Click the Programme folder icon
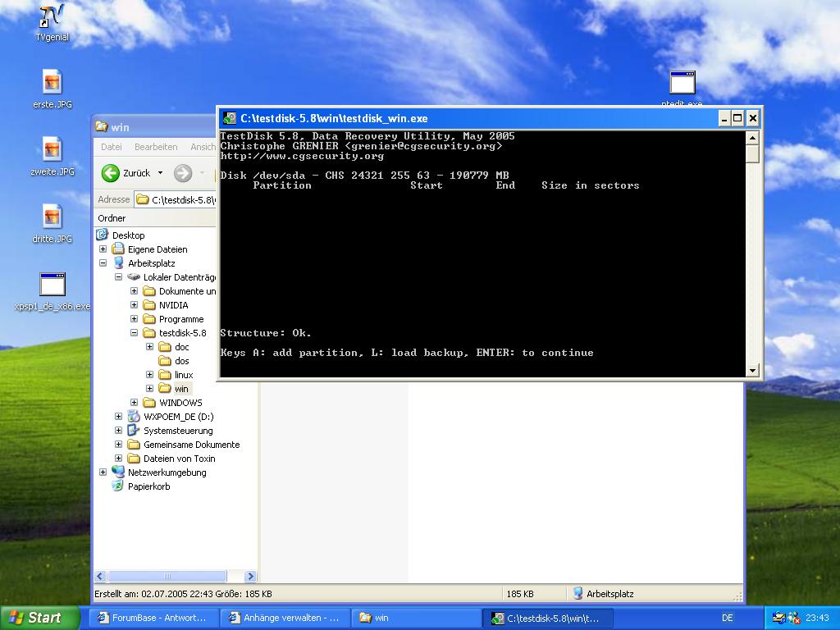 149,319
